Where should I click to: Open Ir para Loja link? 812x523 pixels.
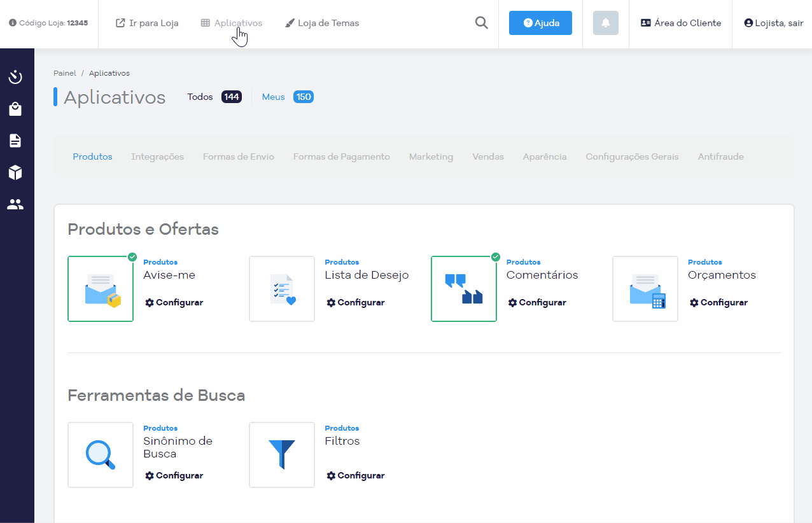(147, 23)
